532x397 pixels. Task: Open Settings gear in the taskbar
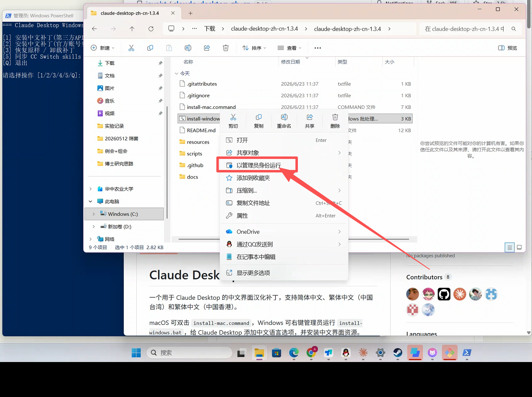380,353
